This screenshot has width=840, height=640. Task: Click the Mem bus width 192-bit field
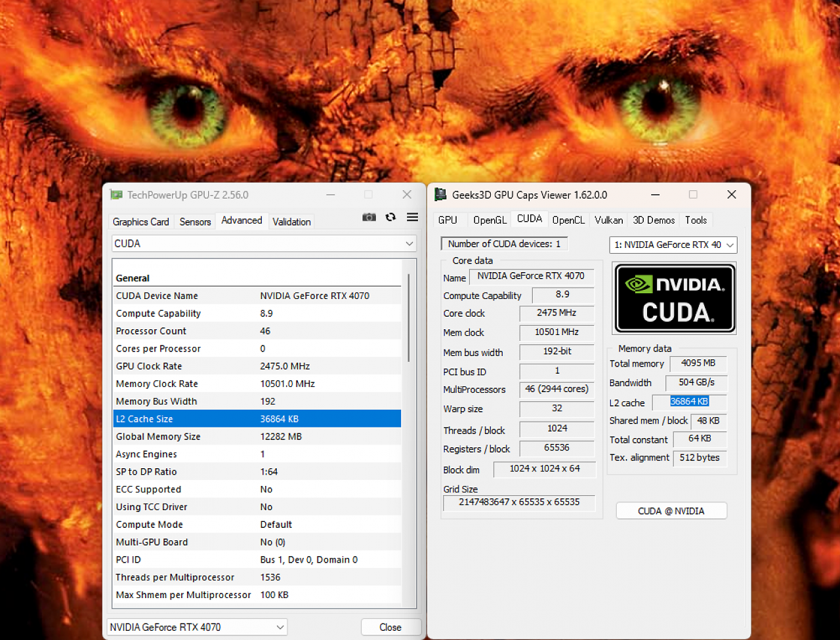point(556,351)
